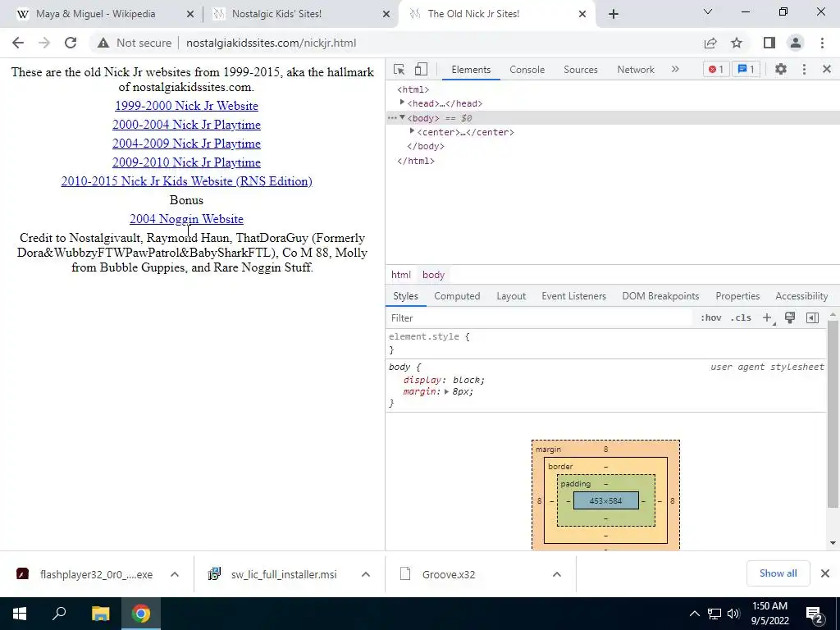The width and height of the screenshot is (840, 630).
Task: Open the DOM Breakpoints tab
Action: [x=660, y=295]
